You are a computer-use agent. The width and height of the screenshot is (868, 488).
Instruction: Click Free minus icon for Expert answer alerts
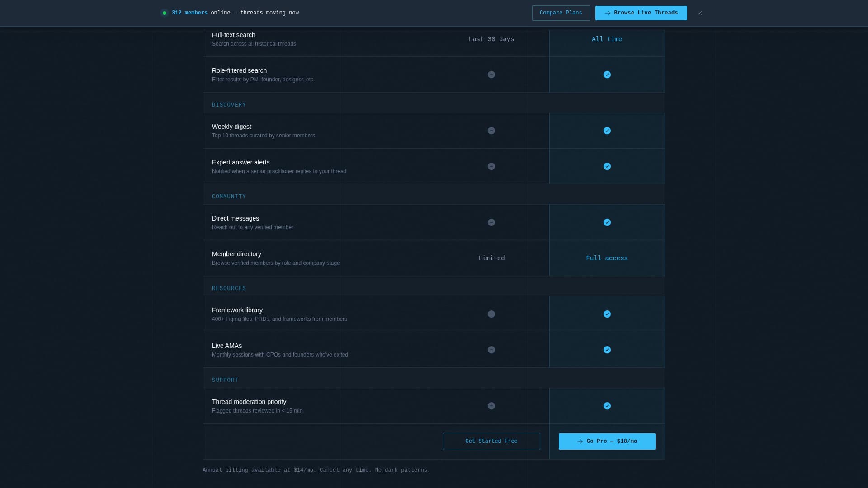tap(491, 166)
